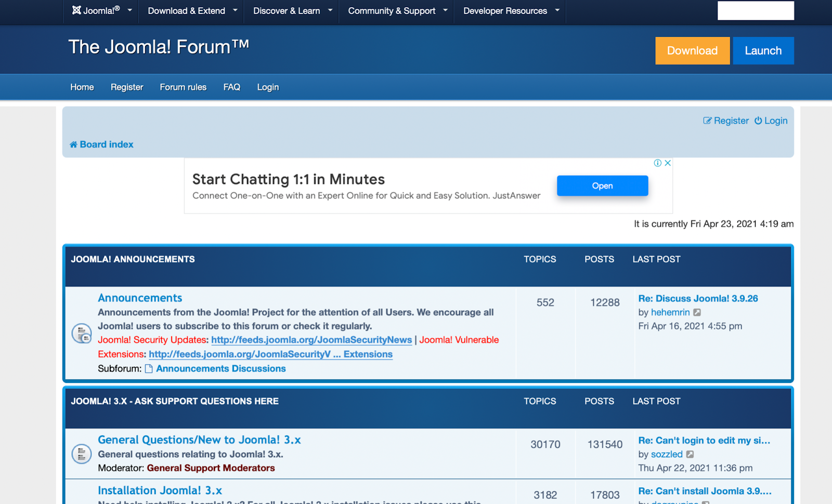Open the JoomlaSecurityNews feed link

[311, 340]
